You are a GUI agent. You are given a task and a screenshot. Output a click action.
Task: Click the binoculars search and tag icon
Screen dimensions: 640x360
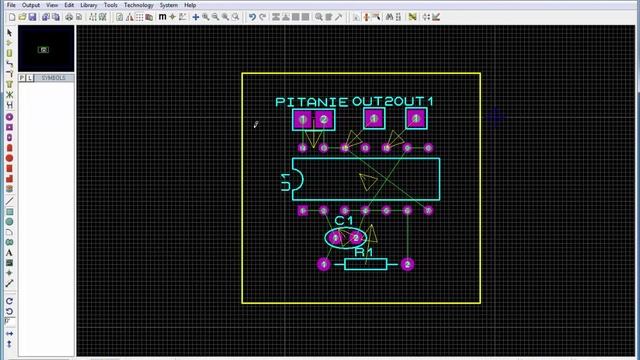click(389, 17)
